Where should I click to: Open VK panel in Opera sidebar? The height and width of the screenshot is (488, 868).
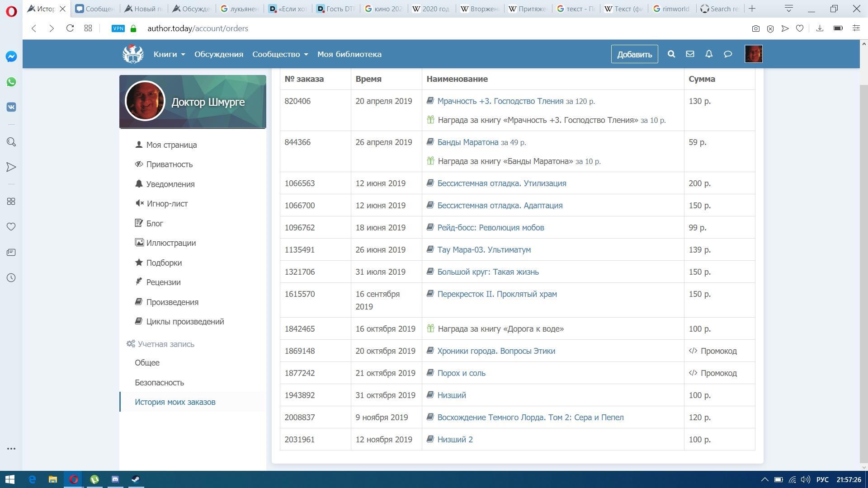click(11, 107)
